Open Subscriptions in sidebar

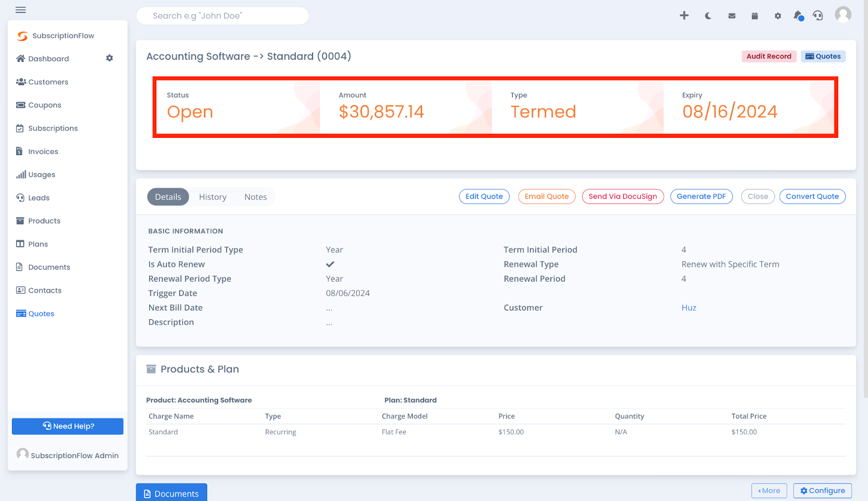[x=47, y=129]
